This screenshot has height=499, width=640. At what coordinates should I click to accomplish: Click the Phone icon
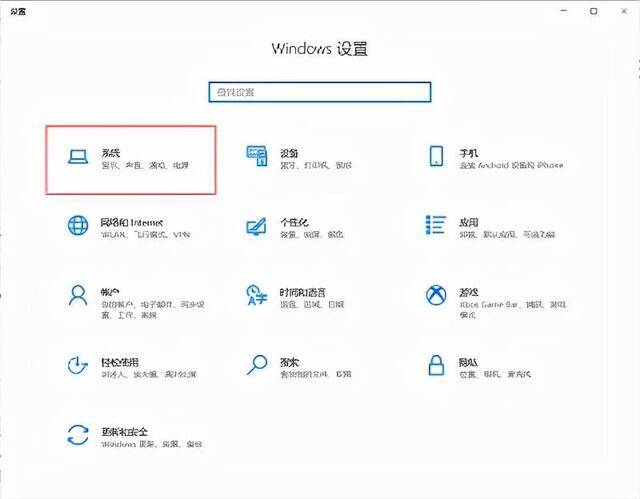pos(436,156)
